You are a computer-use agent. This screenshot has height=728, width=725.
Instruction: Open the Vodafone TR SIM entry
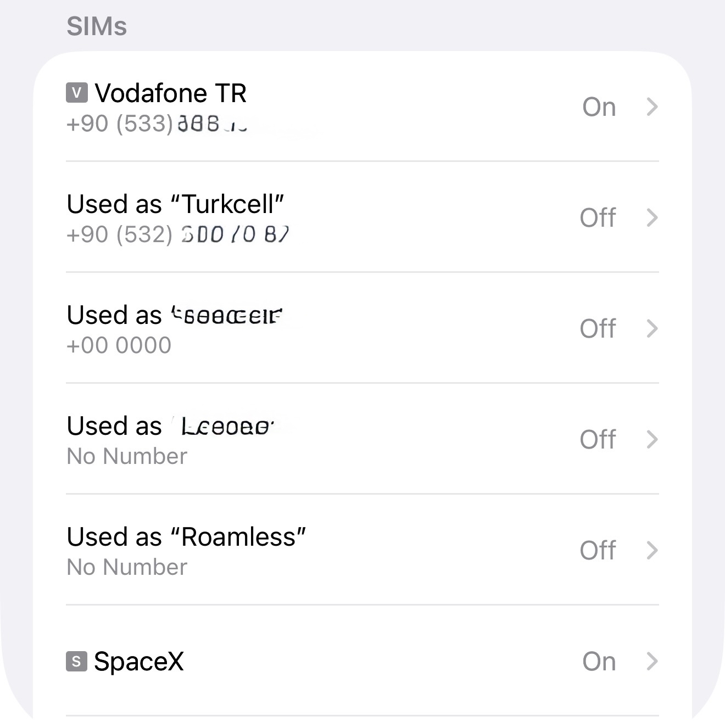tap(362, 107)
